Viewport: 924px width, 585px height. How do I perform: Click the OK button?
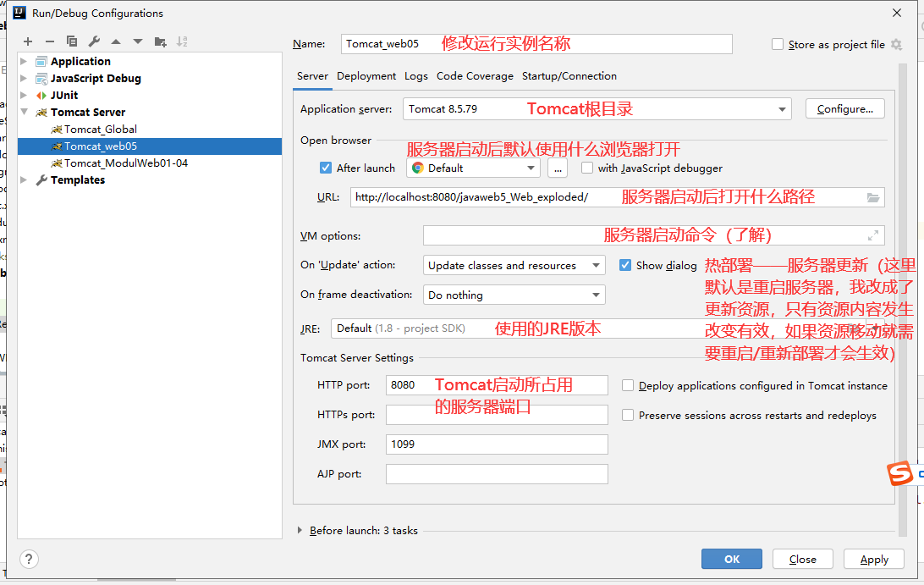731,559
